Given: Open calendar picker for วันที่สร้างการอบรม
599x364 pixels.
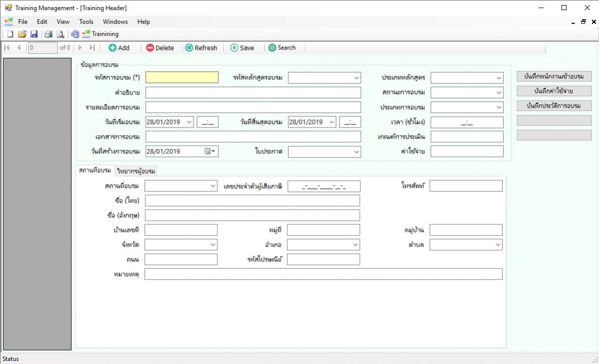Looking at the screenshot, I should click(210, 151).
